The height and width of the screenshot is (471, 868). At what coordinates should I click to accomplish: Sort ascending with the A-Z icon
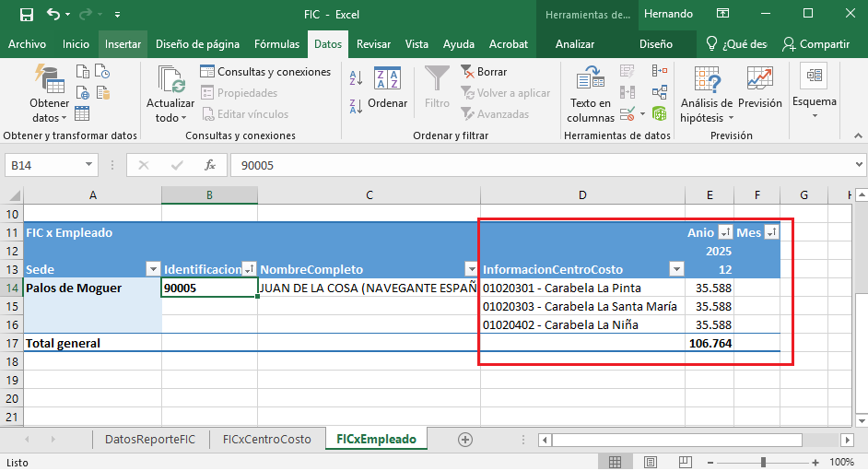pyautogui.click(x=356, y=79)
